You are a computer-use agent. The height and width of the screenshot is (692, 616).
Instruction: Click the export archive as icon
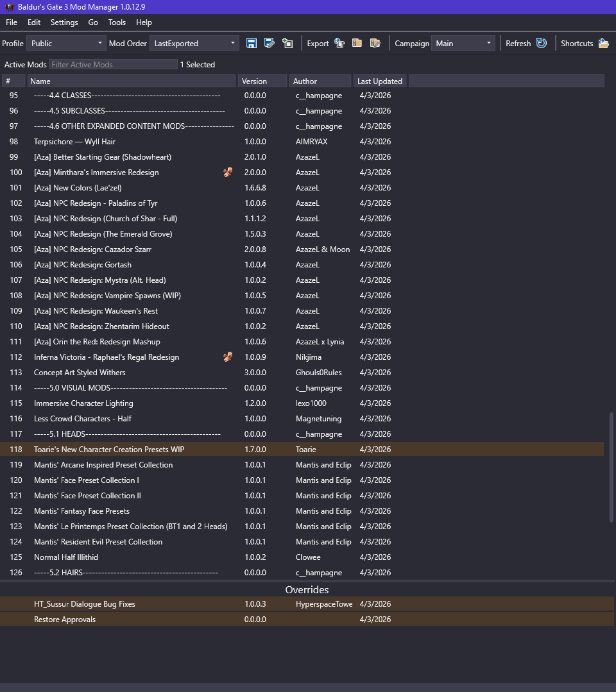click(x=375, y=43)
